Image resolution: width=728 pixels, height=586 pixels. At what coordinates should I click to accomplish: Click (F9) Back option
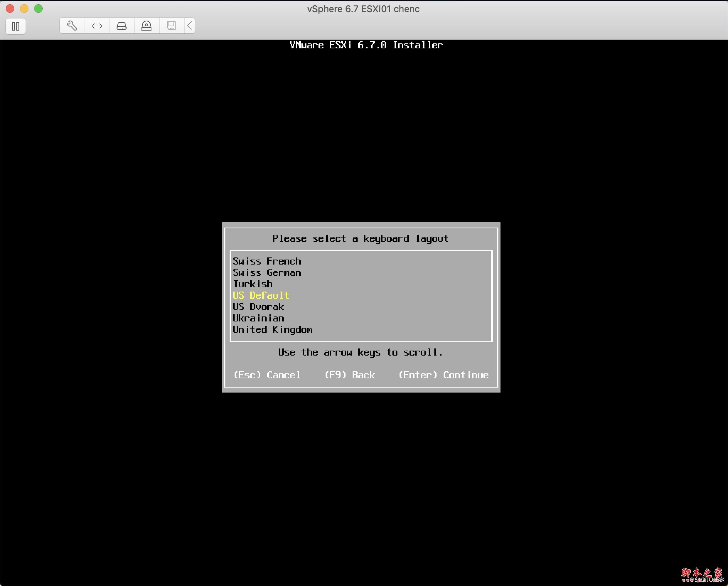350,375
